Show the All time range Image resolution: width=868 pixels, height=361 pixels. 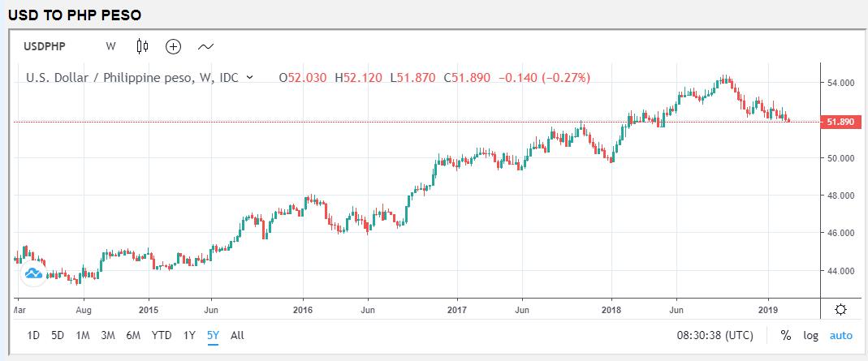click(237, 335)
